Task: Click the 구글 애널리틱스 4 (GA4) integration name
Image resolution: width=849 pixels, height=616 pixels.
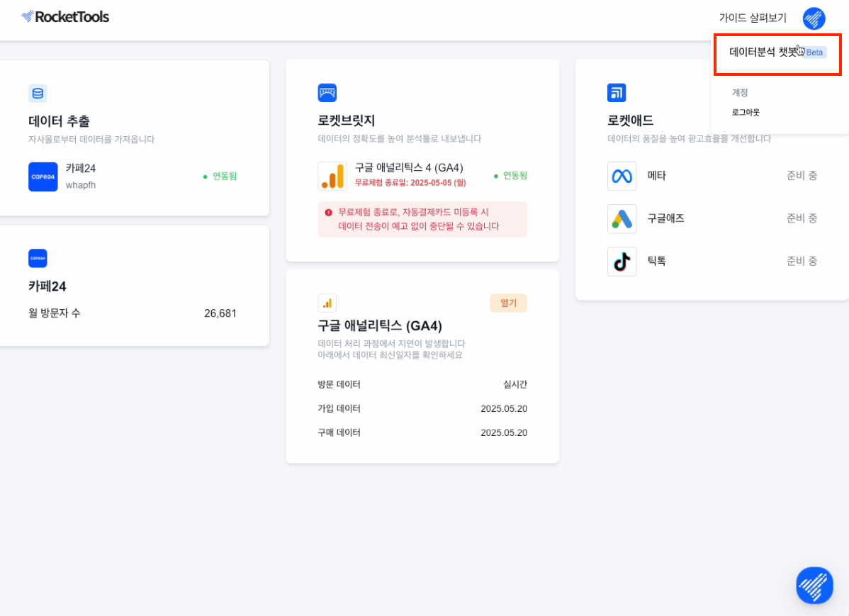Action: coord(409,168)
